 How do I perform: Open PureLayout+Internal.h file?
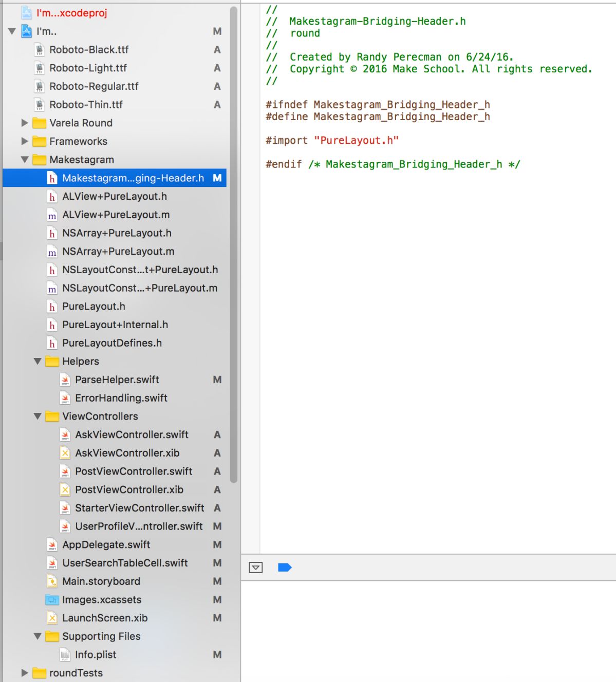click(115, 325)
